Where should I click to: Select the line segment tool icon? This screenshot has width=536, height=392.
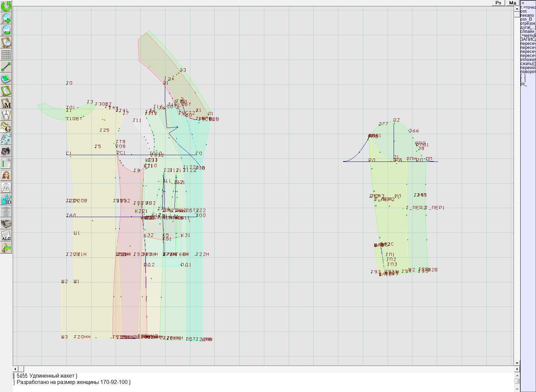[6, 67]
